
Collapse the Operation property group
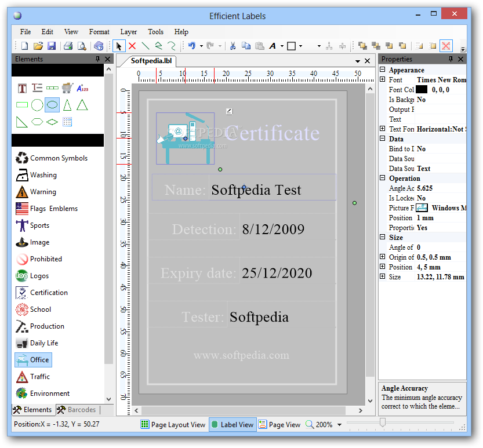pyautogui.click(x=382, y=178)
